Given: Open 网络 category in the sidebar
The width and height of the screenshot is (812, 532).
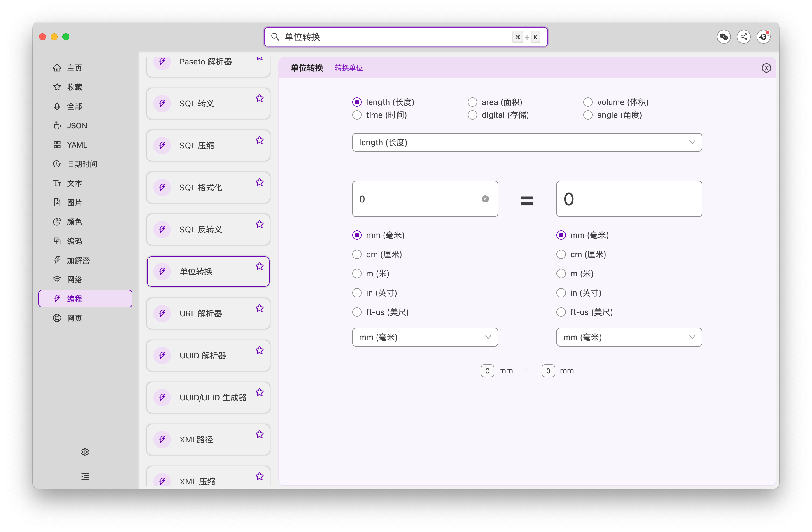Looking at the screenshot, I should click(85, 279).
